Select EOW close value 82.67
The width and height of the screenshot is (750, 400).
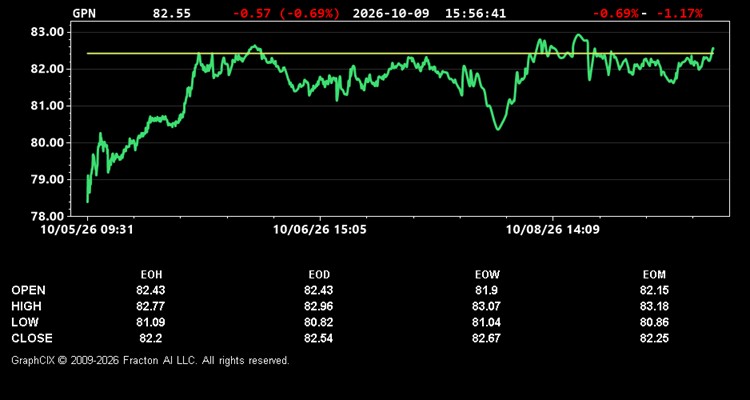pyautogui.click(x=486, y=338)
